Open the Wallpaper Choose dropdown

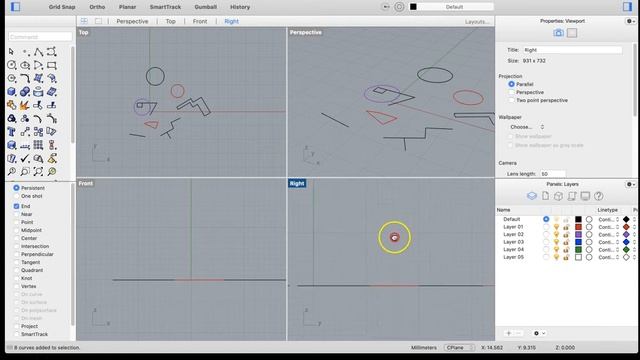(x=527, y=127)
